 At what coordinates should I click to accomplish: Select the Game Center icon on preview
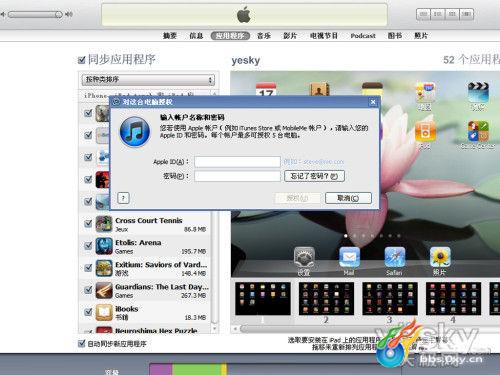click(x=478, y=131)
